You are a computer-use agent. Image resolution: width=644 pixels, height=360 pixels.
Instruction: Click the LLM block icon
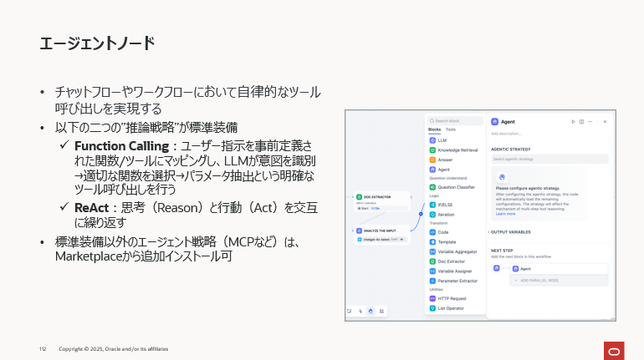click(x=432, y=140)
